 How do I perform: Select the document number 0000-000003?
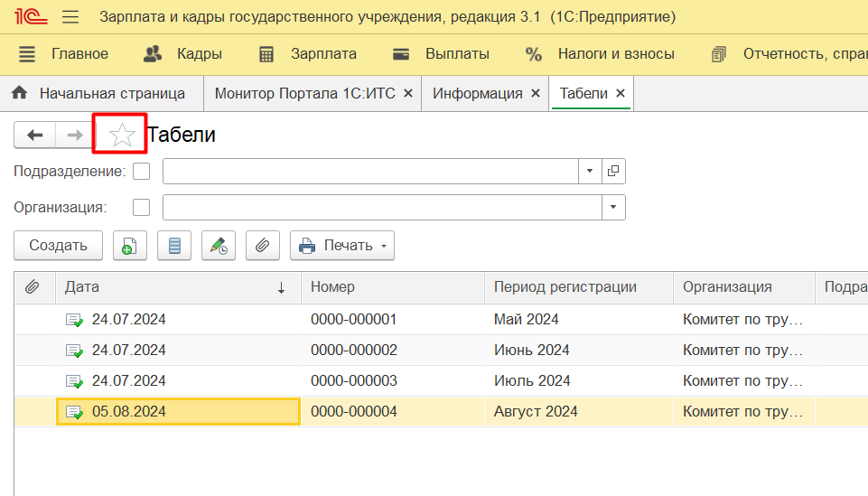(x=354, y=381)
